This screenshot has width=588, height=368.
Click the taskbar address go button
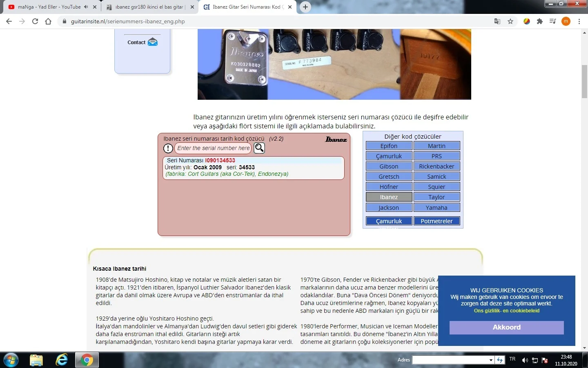pos(500,360)
